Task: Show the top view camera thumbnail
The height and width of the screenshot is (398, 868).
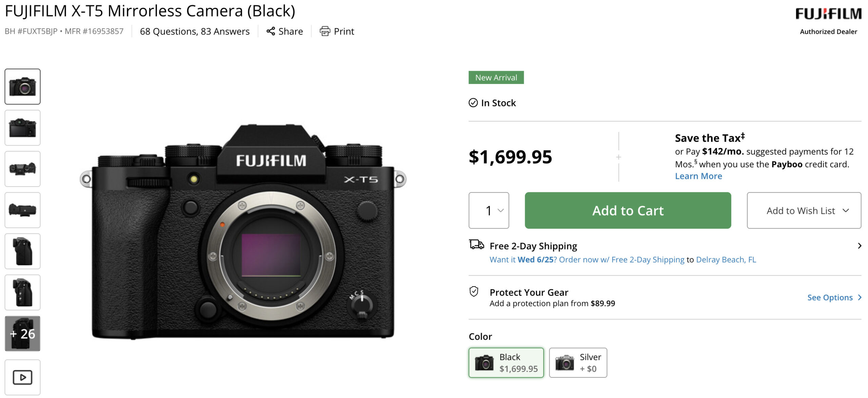Action: point(22,169)
